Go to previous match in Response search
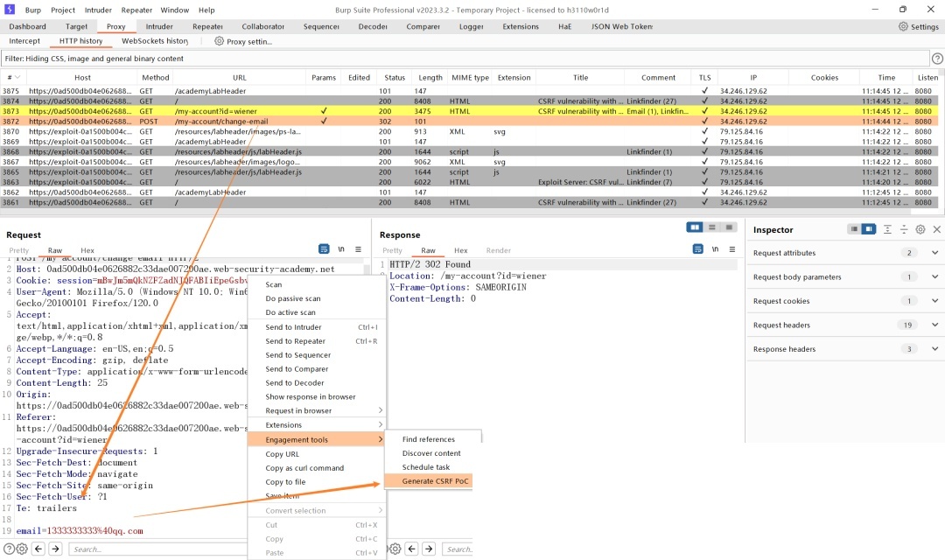This screenshot has width=945, height=560. coord(411,549)
